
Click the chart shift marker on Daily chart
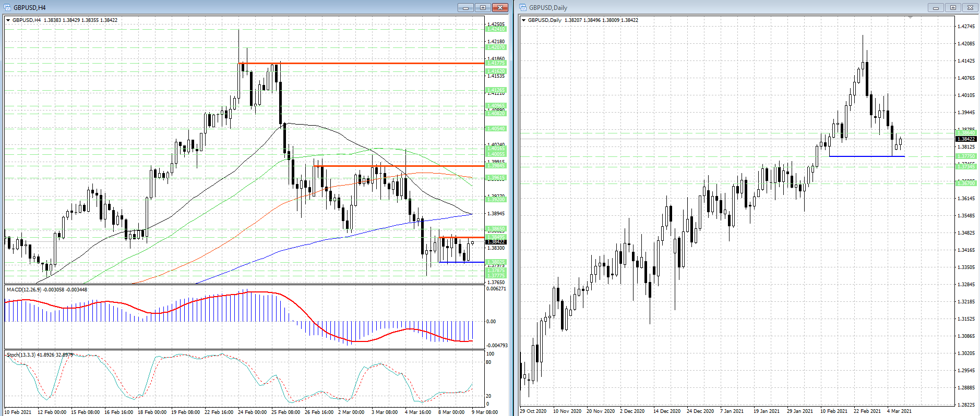pyautogui.click(x=910, y=18)
